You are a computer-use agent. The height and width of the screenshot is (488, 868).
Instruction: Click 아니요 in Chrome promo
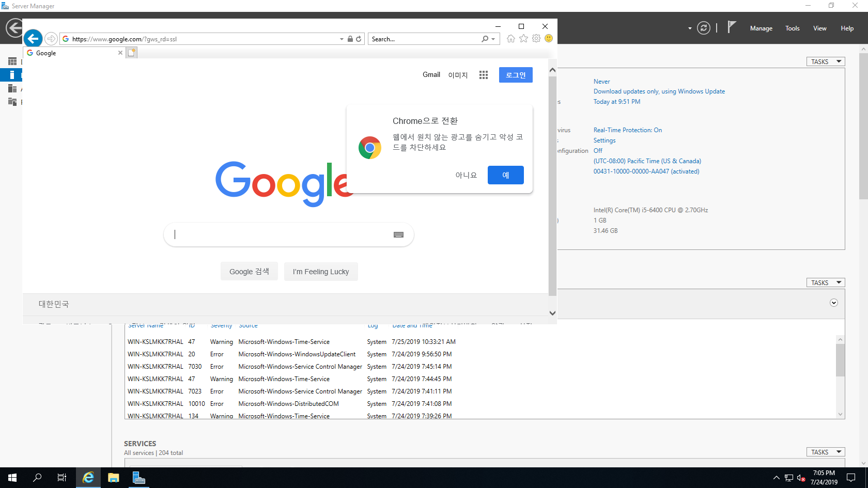coord(466,175)
